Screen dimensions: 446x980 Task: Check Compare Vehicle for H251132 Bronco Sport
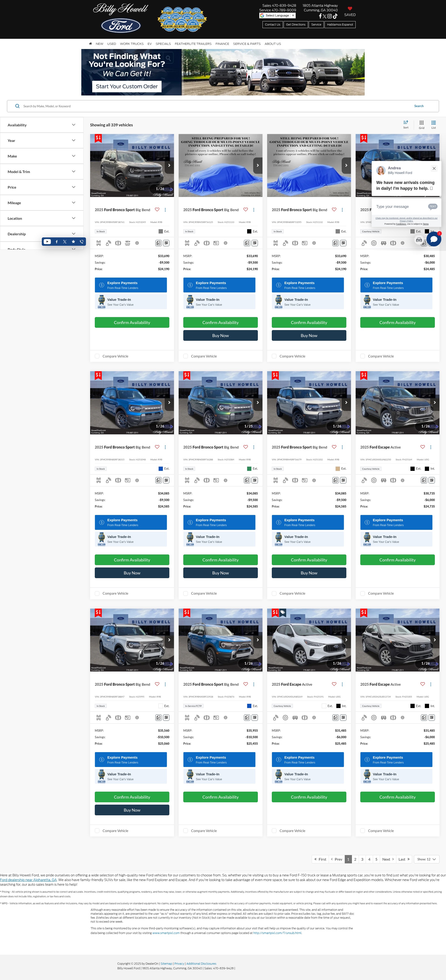coord(274,356)
